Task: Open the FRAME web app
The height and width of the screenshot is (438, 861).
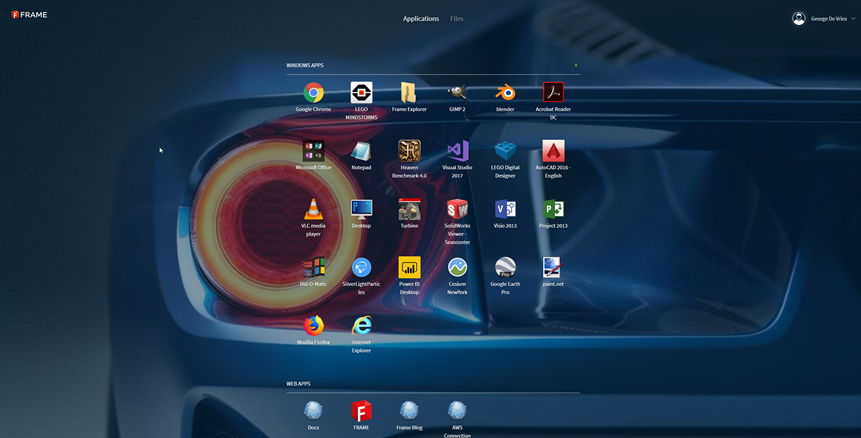Action: [361, 411]
